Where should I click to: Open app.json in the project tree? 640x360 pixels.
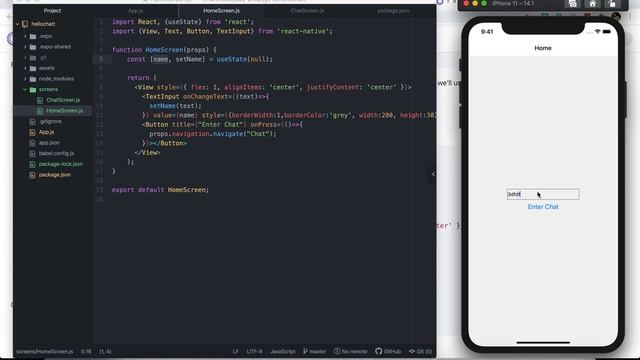(49, 143)
